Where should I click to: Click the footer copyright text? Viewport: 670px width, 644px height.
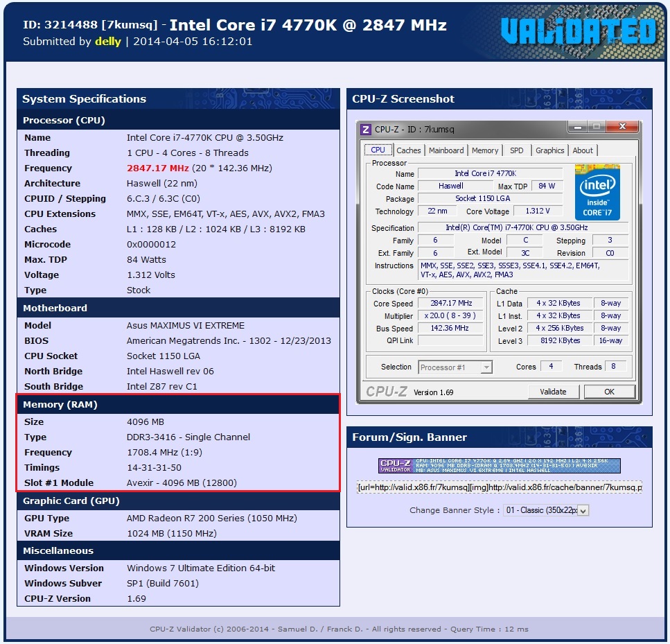click(339, 629)
